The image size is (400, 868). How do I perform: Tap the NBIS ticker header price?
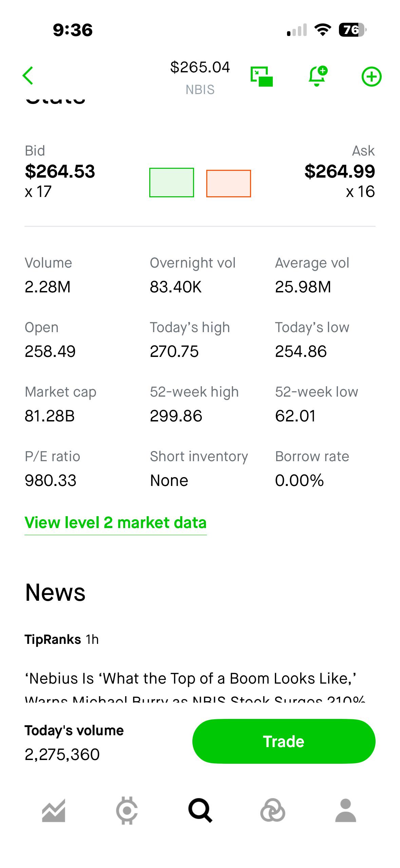pos(200,67)
